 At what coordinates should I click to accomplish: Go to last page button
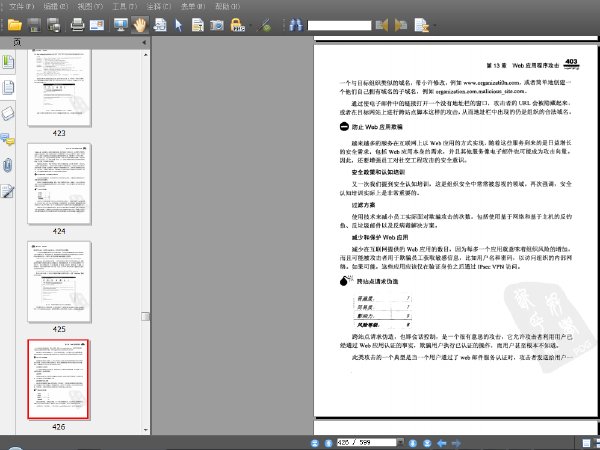[x=427, y=443]
